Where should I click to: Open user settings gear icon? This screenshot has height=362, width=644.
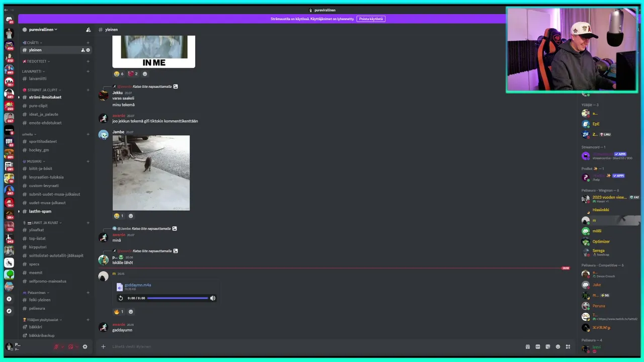(85, 346)
